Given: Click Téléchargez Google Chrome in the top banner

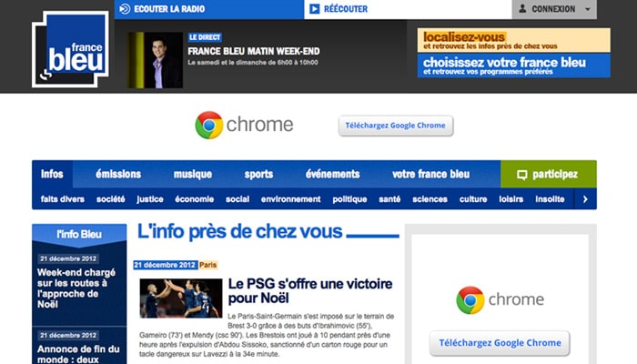Looking at the screenshot, I should coord(396,126).
